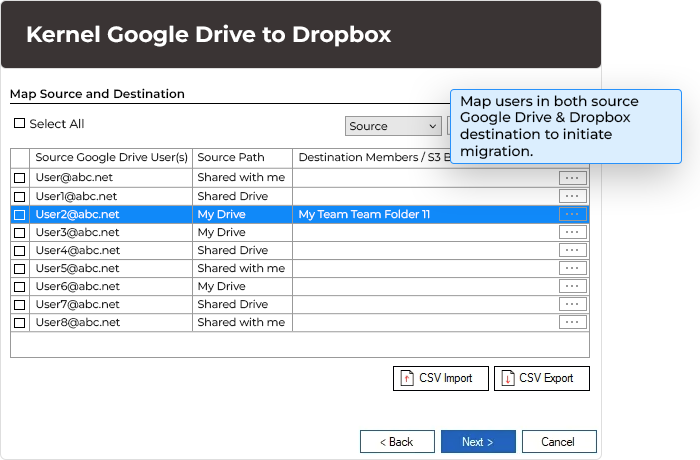
Task: Check the User7@abc.net row checkbox
Action: pyautogui.click(x=20, y=305)
